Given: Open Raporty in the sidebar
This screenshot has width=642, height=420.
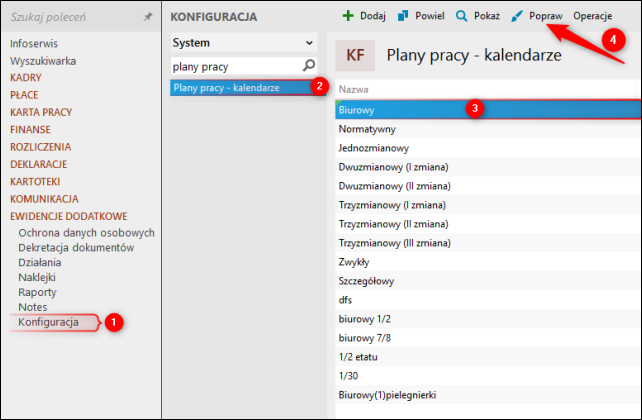Looking at the screenshot, I should pyautogui.click(x=37, y=292).
